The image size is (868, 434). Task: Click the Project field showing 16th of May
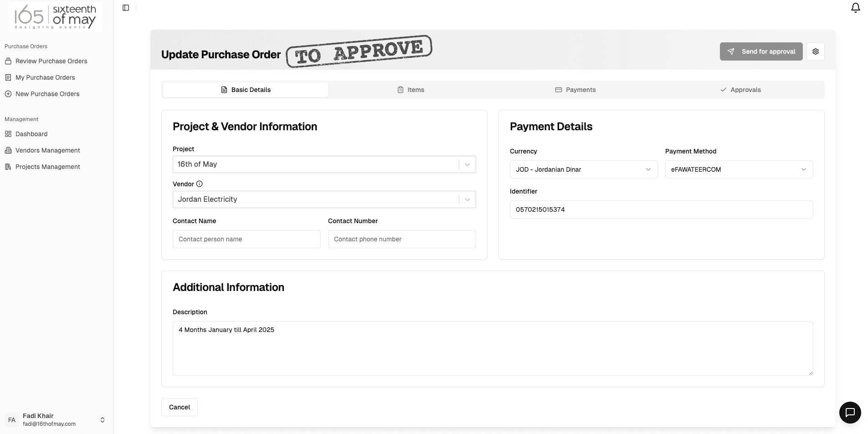(324, 164)
